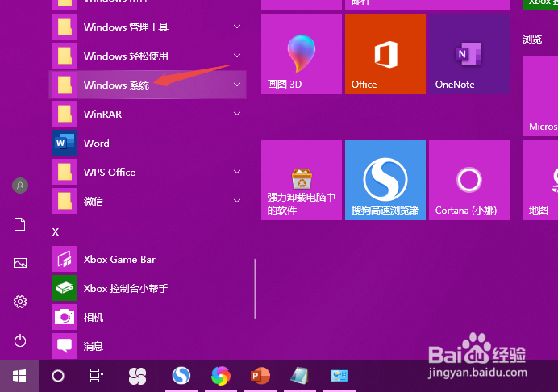
Task: Open Settings gear in start sidebar
Action: [x=20, y=302]
